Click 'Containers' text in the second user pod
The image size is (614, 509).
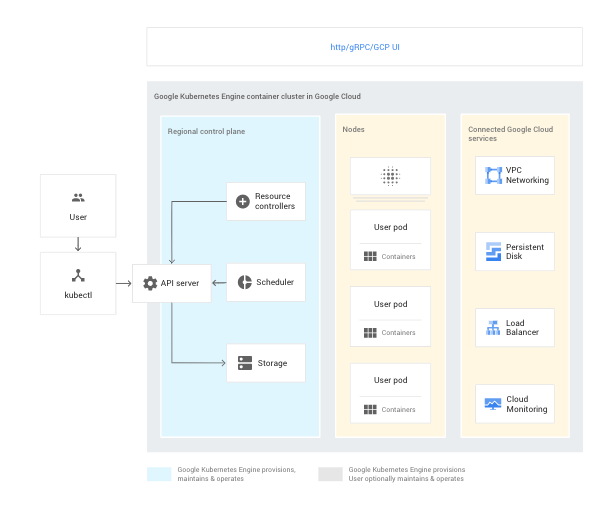pyautogui.click(x=398, y=333)
